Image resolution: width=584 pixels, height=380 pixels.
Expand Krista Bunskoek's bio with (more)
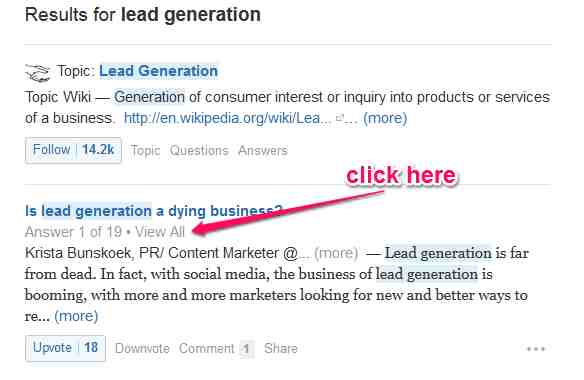336,253
